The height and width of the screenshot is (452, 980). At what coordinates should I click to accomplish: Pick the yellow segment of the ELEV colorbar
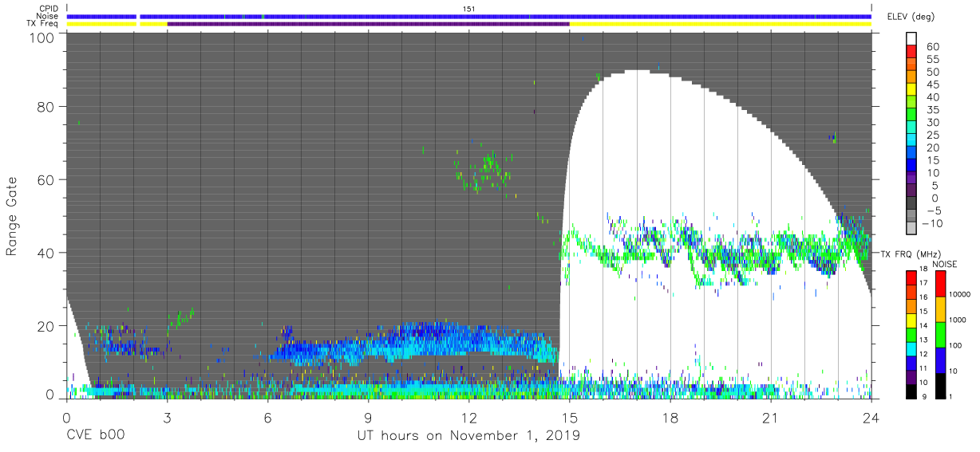pyautogui.click(x=912, y=91)
